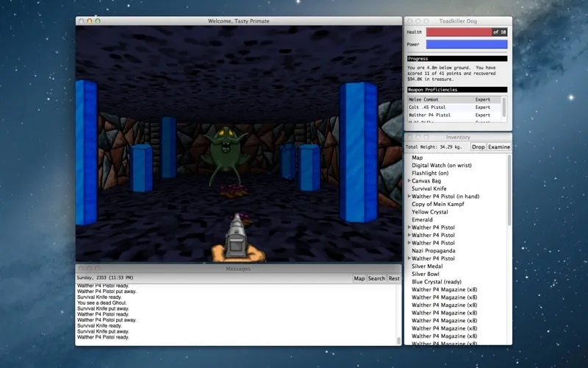Screen dimensions: 588x368
Task: Expand the Walther P4 Pistol below Nazi Propaganda
Action: (409, 258)
